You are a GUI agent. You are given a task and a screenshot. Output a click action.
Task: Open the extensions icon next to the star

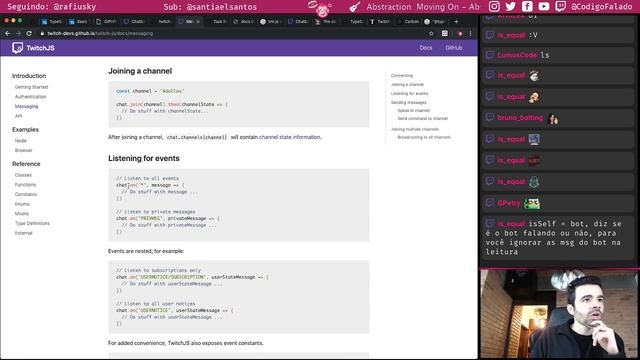pos(444,33)
